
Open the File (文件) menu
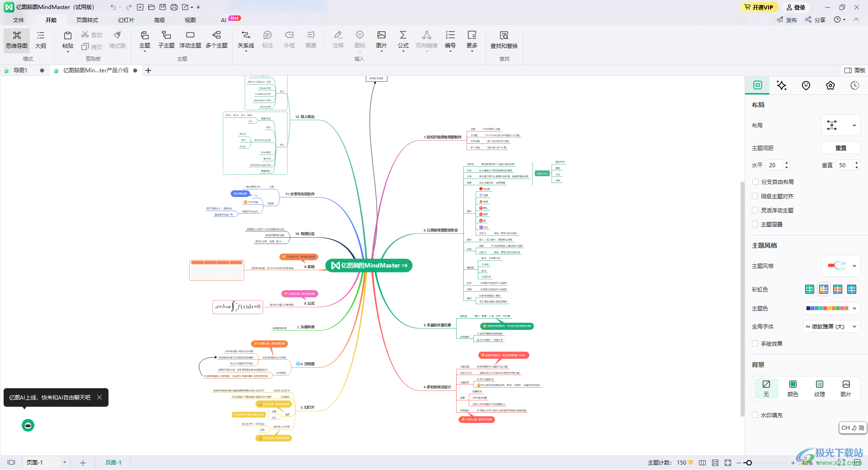click(x=19, y=20)
